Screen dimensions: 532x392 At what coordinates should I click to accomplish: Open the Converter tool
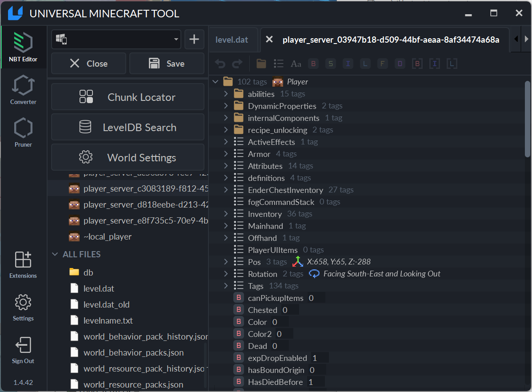[x=23, y=90]
